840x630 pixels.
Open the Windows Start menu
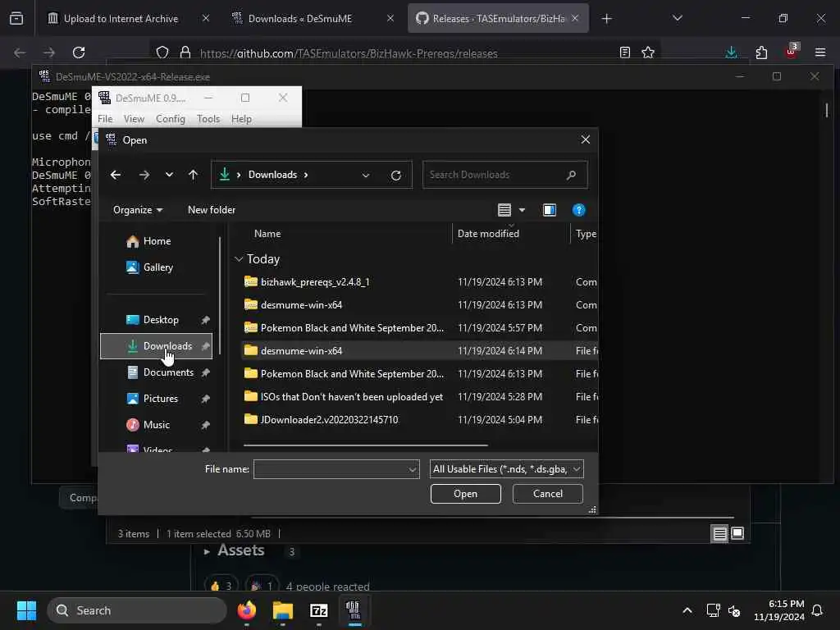[x=26, y=610]
